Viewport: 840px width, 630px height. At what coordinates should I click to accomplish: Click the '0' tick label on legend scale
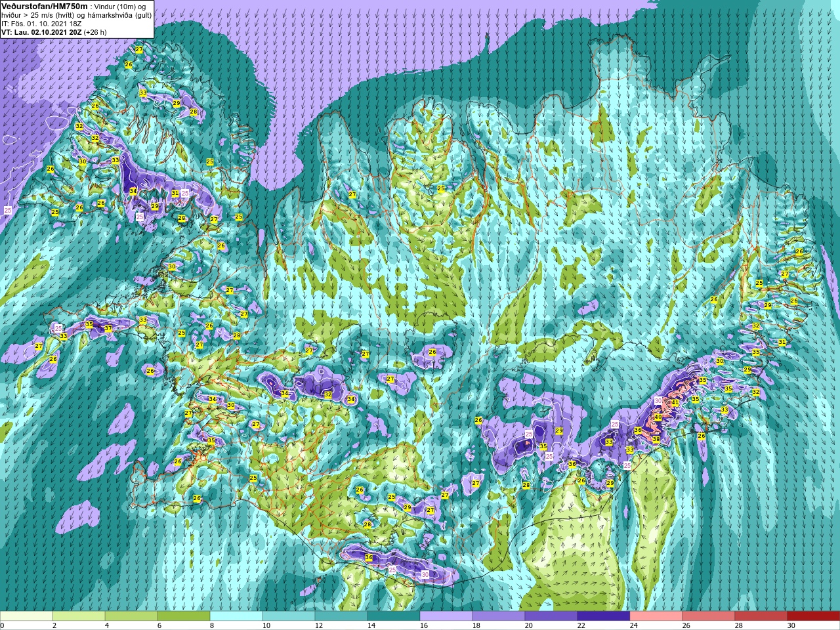point(2,625)
